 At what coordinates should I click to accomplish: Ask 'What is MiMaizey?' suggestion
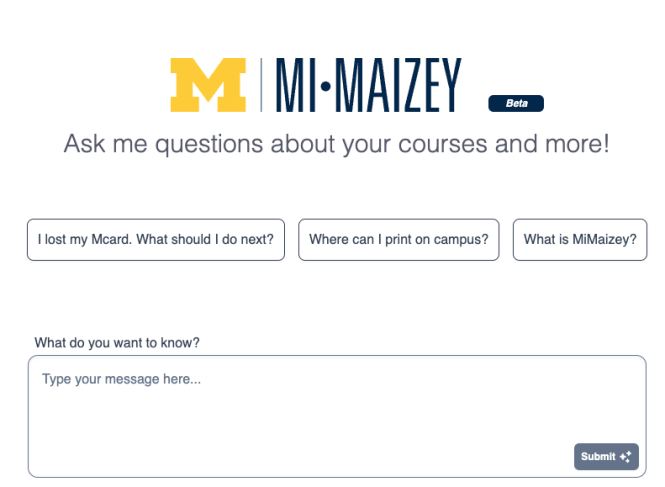pos(580,240)
